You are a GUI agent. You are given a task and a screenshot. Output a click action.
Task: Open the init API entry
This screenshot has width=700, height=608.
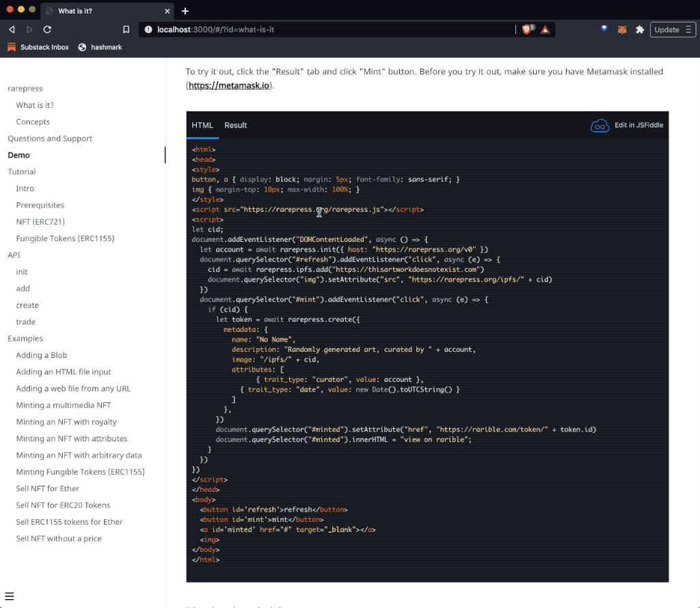tap(22, 272)
